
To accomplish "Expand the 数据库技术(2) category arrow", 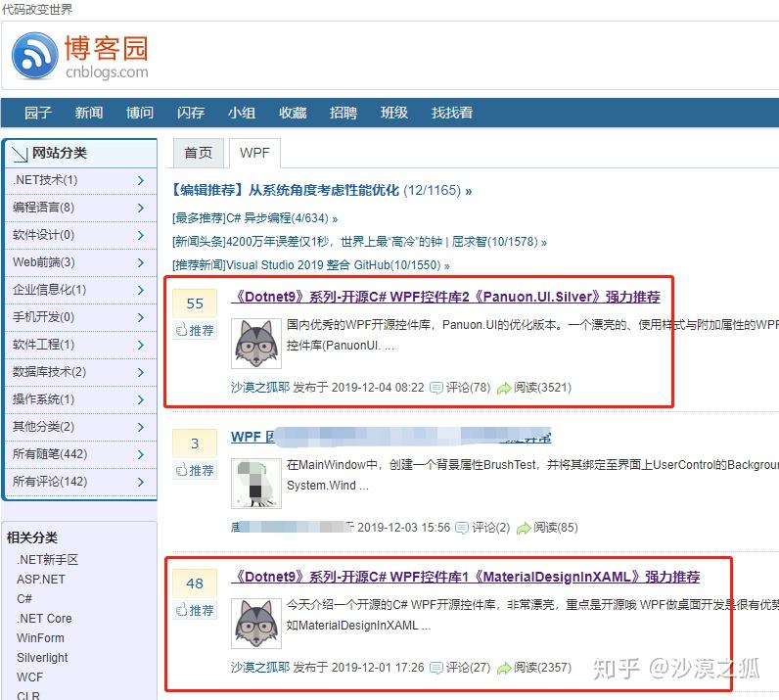I will [x=141, y=372].
